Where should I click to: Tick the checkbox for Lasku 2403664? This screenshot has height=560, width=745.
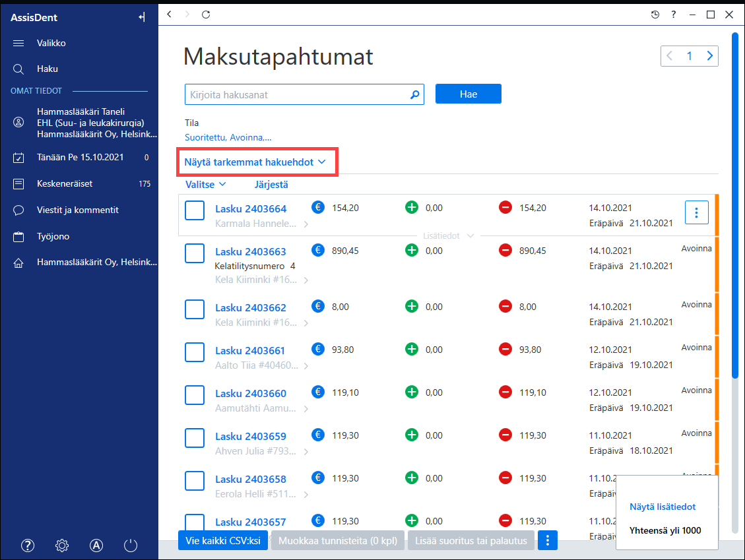point(195,210)
